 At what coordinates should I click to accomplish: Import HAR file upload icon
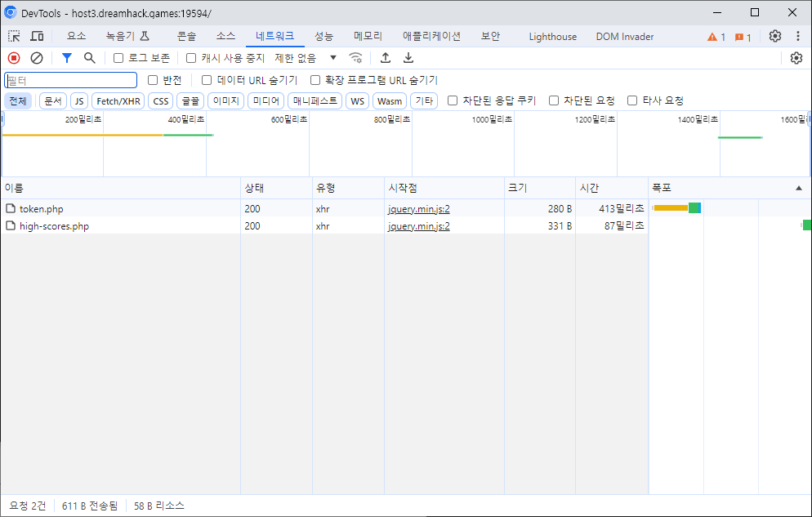point(386,58)
